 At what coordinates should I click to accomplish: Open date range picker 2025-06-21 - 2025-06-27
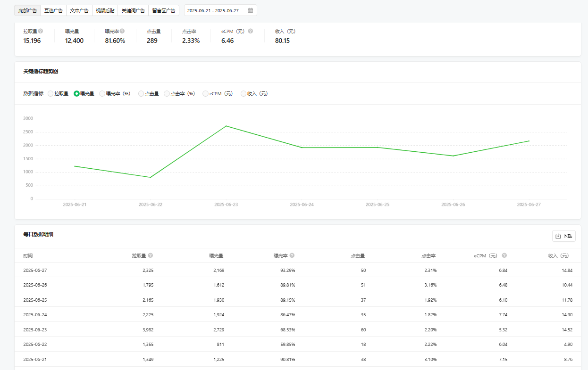(220, 10)
